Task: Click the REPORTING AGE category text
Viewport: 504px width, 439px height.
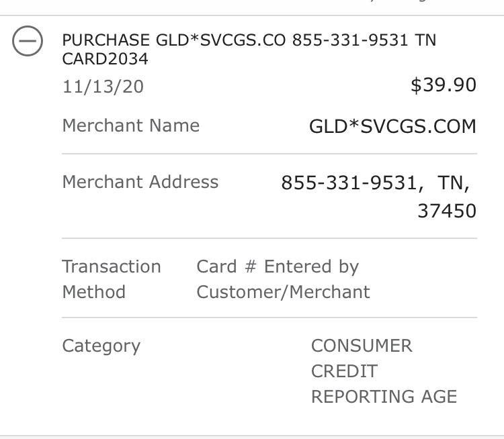Action: tap(384, 396)
